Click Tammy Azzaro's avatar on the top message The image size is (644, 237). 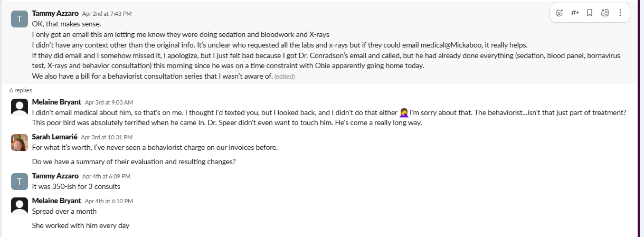(x=20, y=18)
